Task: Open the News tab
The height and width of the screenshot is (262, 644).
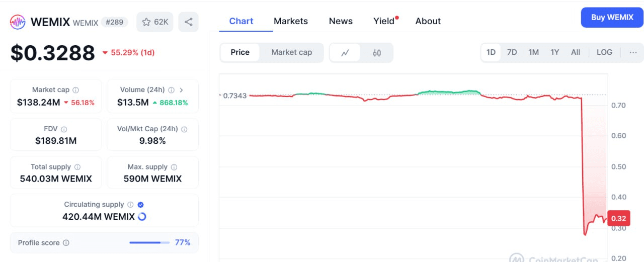Action: 341,21
